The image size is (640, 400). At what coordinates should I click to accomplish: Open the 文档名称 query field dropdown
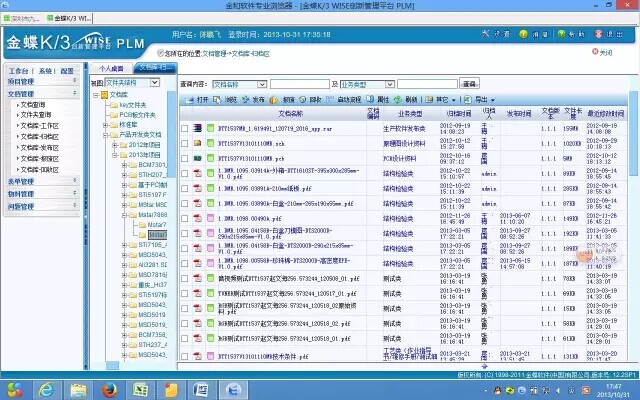[x=262, y=84]
